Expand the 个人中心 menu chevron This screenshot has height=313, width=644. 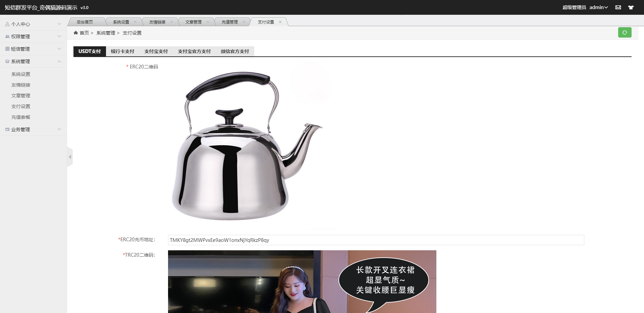59,24
